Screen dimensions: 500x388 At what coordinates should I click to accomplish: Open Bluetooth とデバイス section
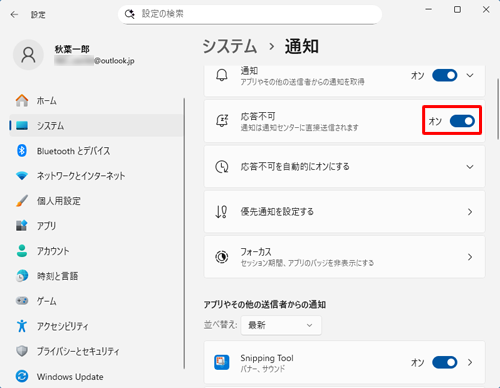click(x=96, y=151)
